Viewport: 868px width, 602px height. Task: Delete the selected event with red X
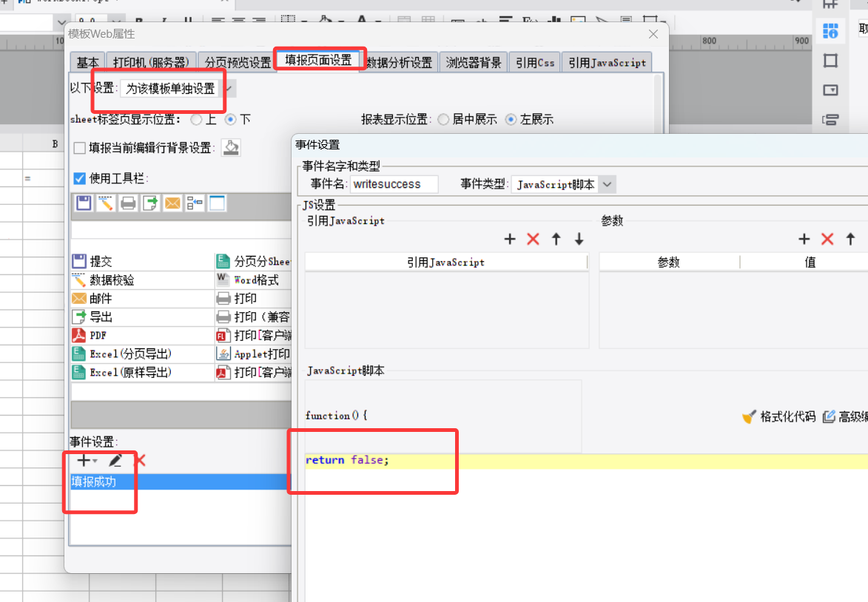tap(140, 460)
